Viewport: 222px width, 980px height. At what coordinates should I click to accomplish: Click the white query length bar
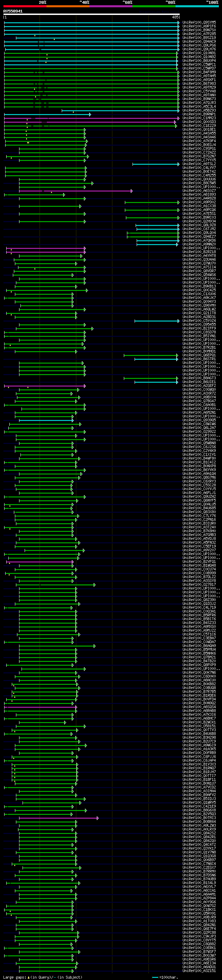[x=92, y=14]
